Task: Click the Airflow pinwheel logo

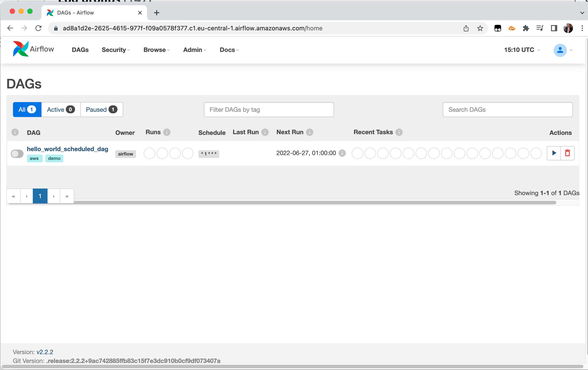Action: click(21, 49)
